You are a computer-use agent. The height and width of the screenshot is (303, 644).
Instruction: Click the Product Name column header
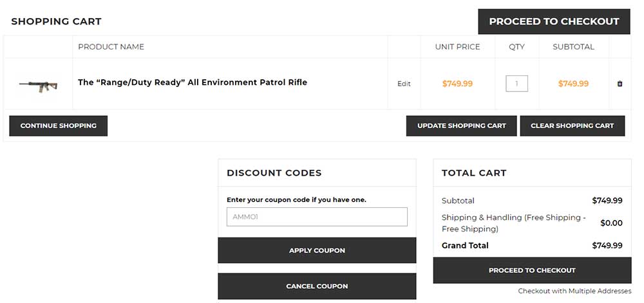tap(111, 47)
